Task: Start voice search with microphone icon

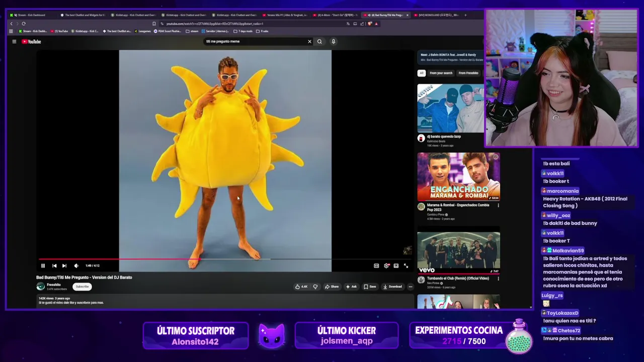Action: (333, 42)
